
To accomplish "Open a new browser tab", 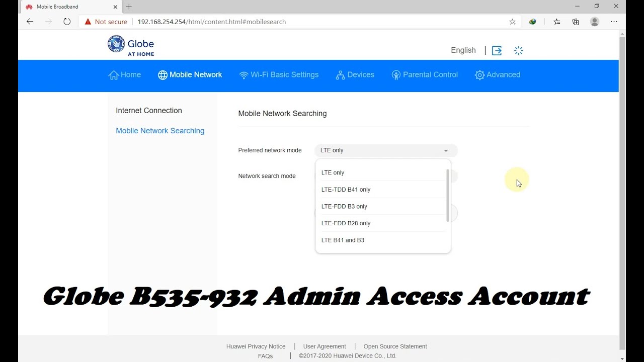I will pos(129,7).
